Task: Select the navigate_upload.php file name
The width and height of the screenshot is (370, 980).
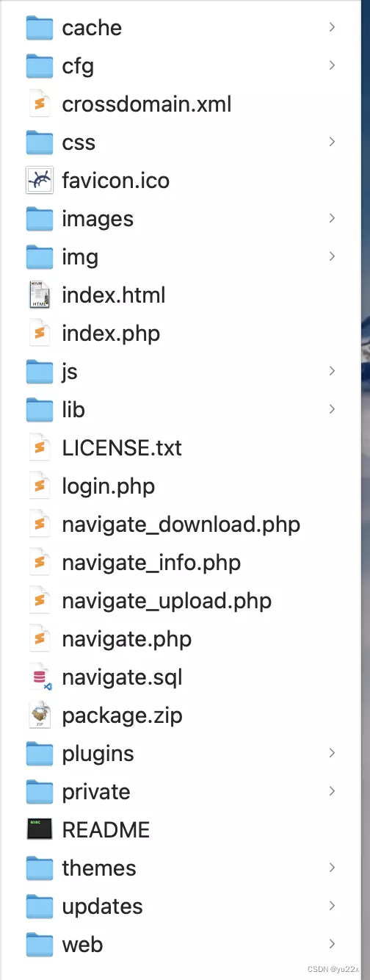Action: pos(167,601)
